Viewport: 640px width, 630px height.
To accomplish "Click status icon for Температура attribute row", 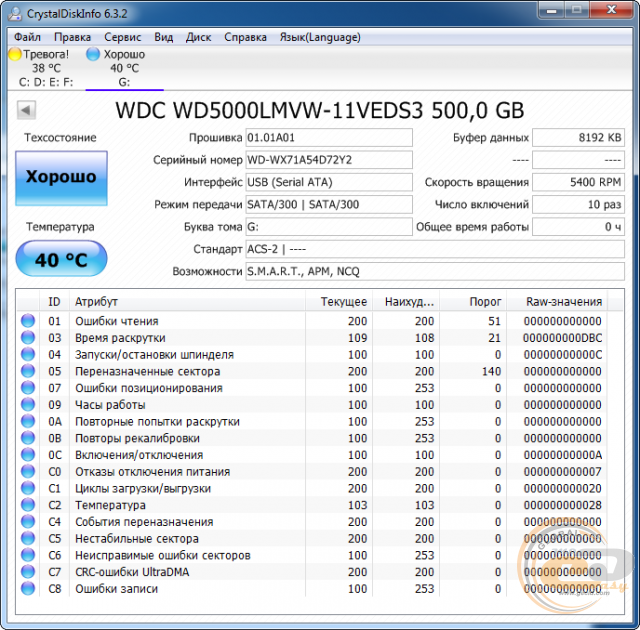I will (x=28, y=505).
